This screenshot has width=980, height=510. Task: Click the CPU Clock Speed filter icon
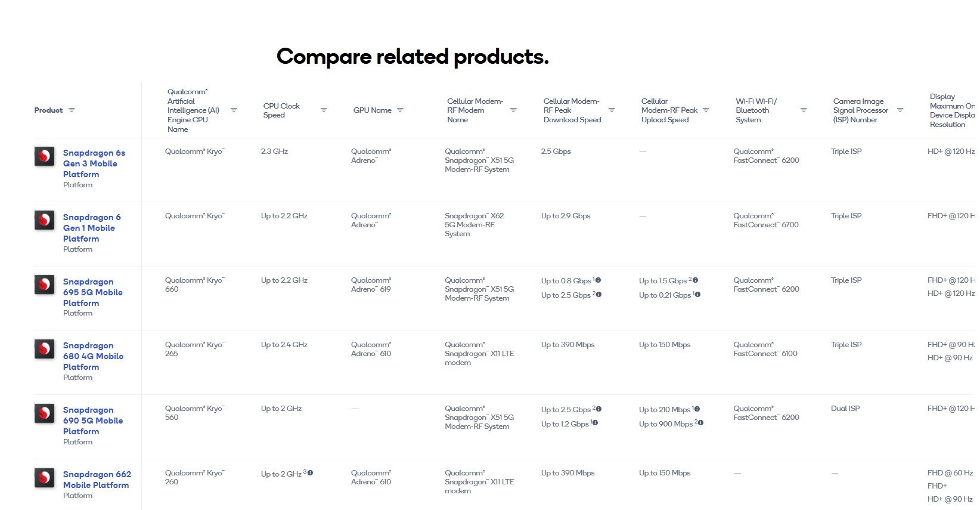(324, 110)
